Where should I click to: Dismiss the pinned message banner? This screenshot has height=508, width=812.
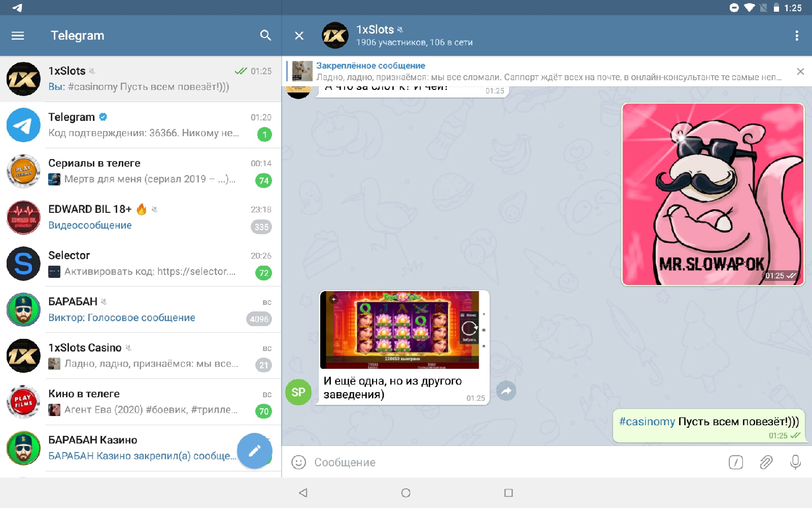[800, 72]
